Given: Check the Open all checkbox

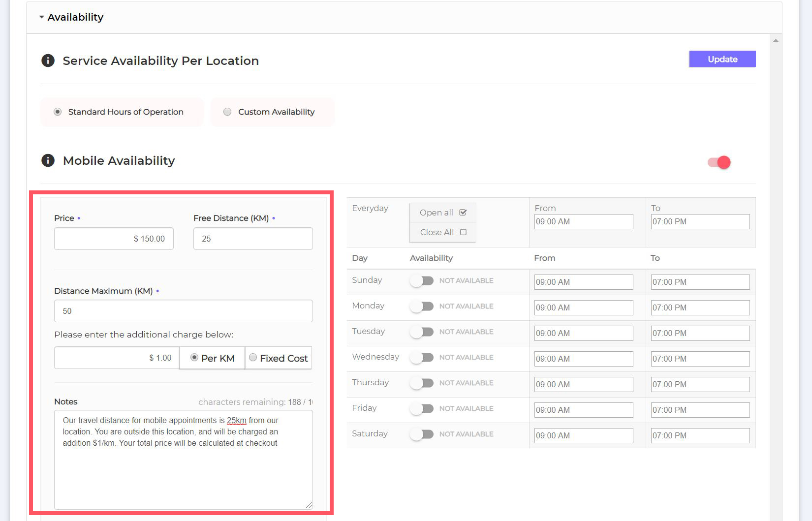Looking at the screenshot, I should click(463, 213).
